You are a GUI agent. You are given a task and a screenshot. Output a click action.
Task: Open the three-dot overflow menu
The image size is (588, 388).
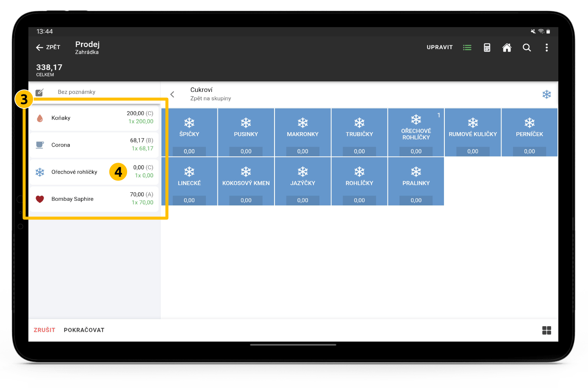coord(546,47)
